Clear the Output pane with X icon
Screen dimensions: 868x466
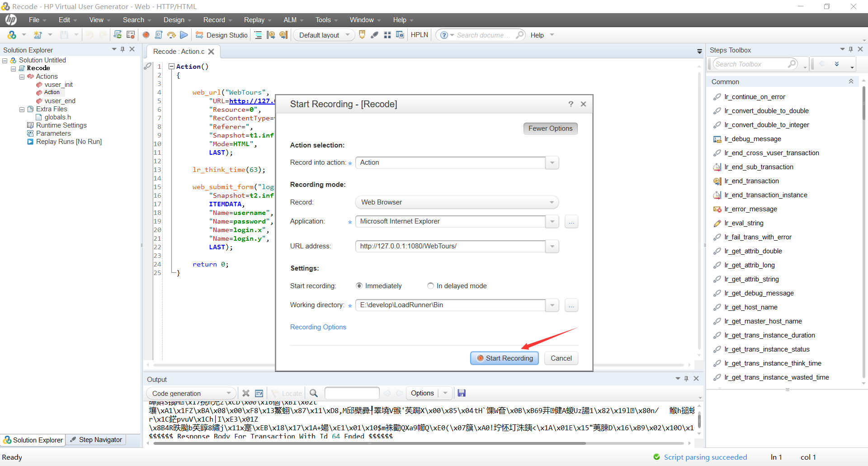(246, 393)
